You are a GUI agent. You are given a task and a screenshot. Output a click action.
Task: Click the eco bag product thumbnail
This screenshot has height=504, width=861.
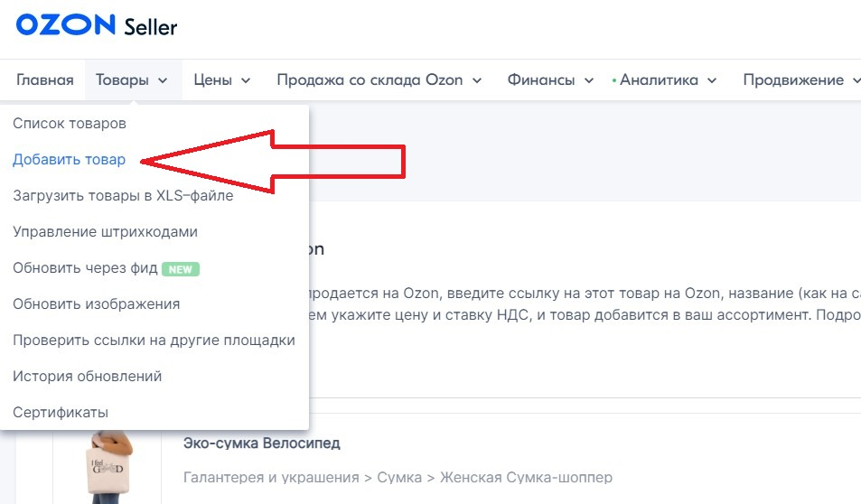tap(108, 467)
